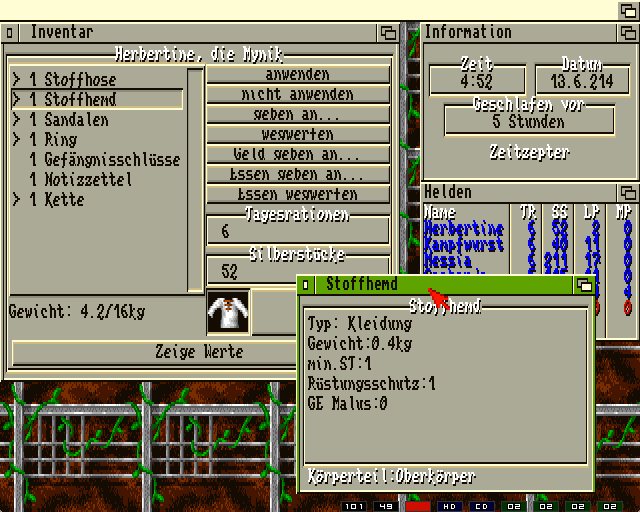Click the Stoffhemd window depth gadget
This screenshot has height=512, width=640.
point(584,285)
